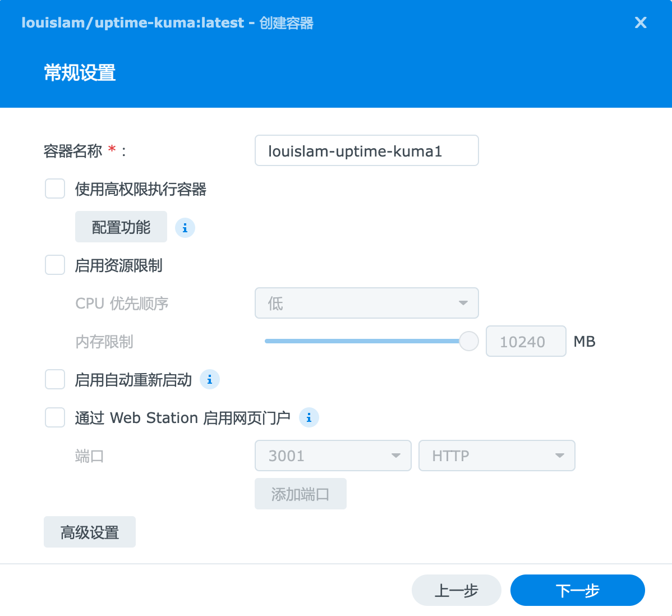
Task: Proceed with 下一步 button
Action: pyautogui.click(x=578, y=590)
